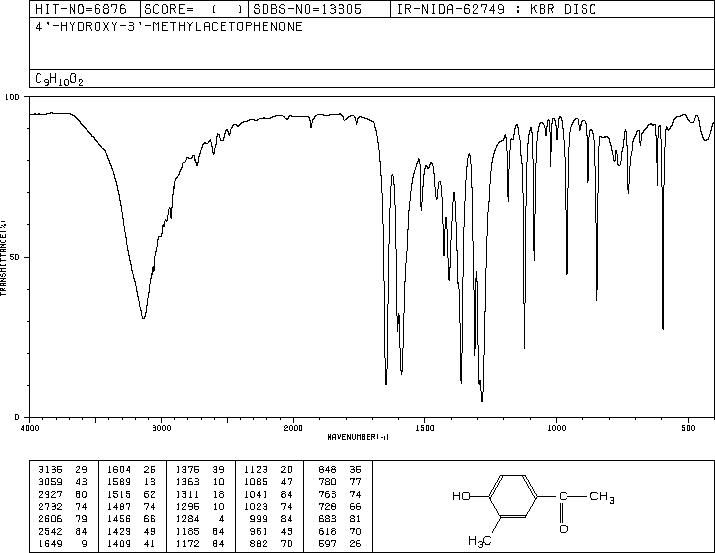
Task: Select the 848 peak table entry
Action: coord(340,470)
